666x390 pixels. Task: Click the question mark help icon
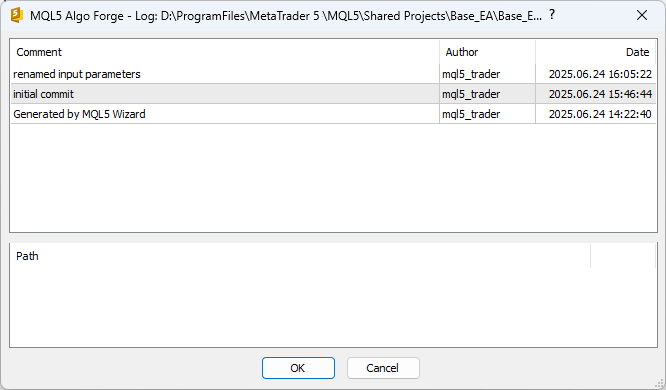point(551,15)
